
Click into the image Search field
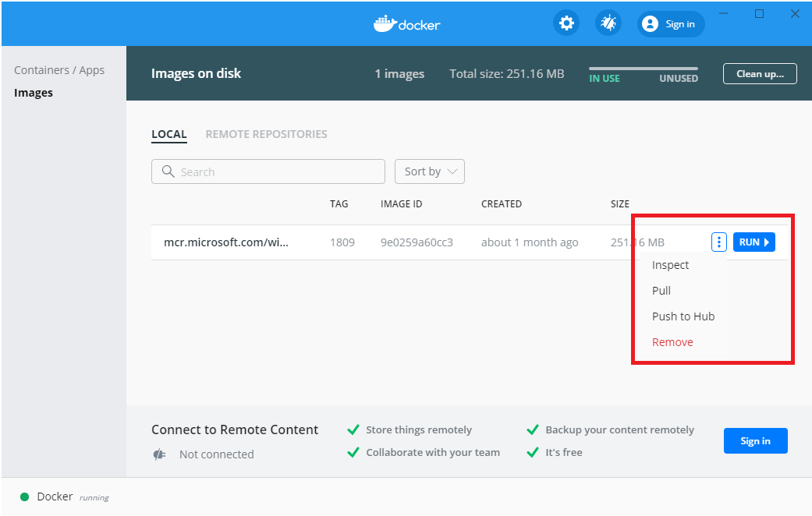(277, 171)
